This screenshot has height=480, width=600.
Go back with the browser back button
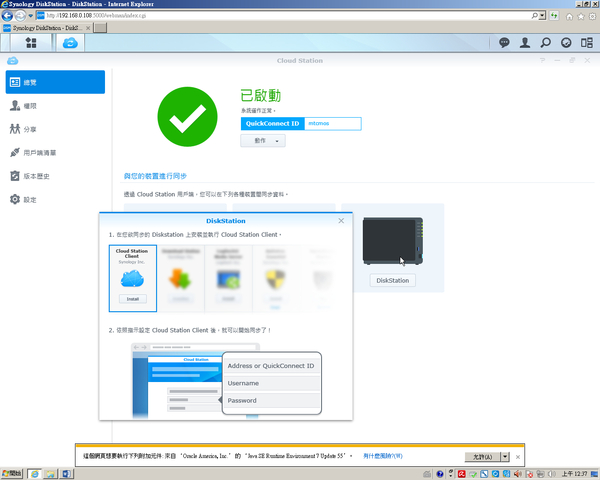pyautogui.click(x=7, y=16)
